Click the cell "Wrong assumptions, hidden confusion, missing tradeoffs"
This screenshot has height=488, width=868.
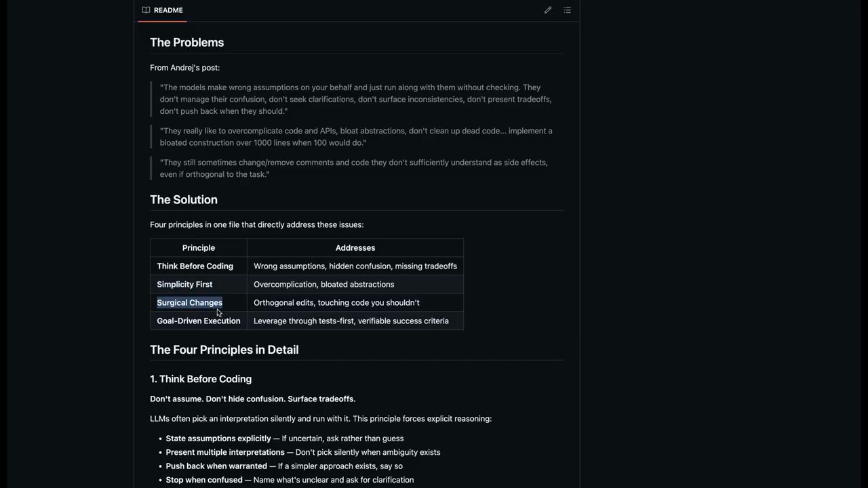click(355, 266)
